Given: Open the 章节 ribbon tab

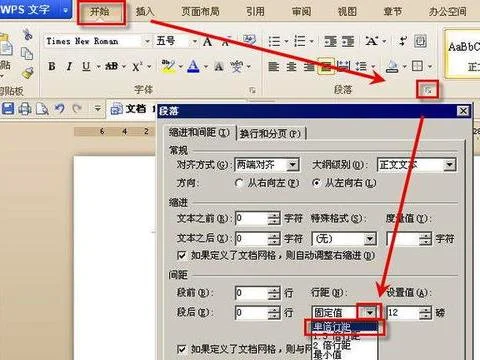Looking at the screenshot, I should (x=393, y=12).
